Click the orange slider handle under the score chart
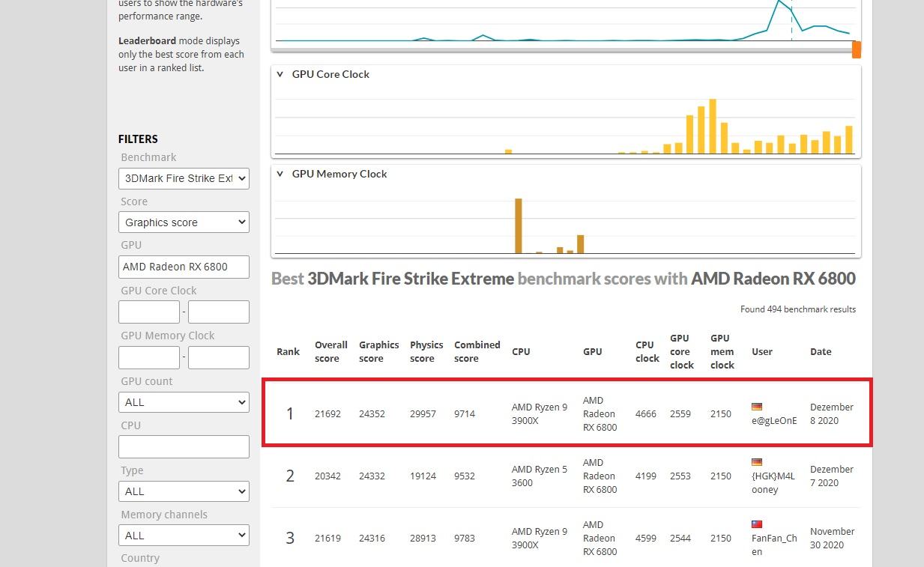 (857, 49)
